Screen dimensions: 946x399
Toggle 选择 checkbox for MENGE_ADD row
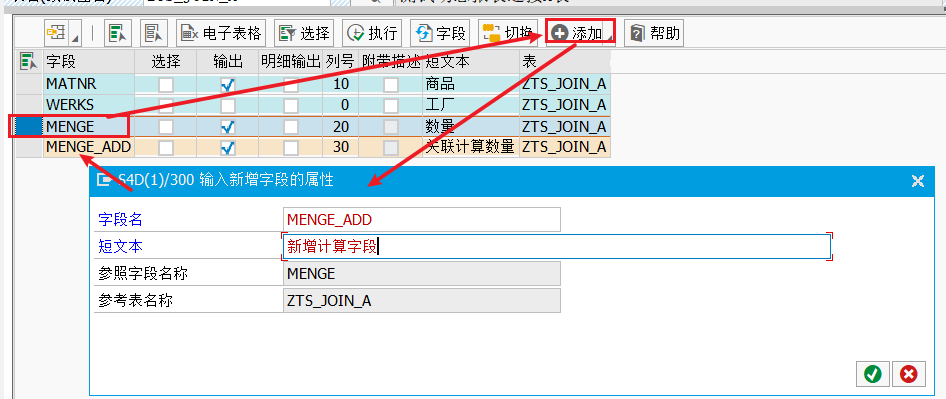tap(165, 147)
